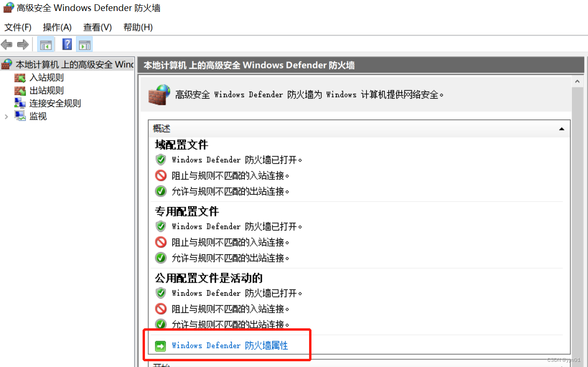The height and width of the screenshot is (367, 588).
Task: Click red block icon under 公用配置文件是活动的
Action: [161, 309]
